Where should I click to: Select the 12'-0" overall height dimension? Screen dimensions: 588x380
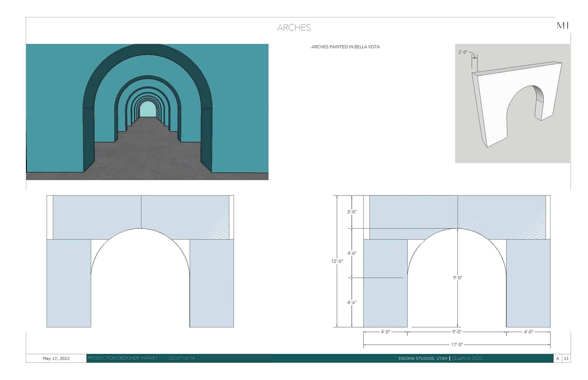(337, 261)
